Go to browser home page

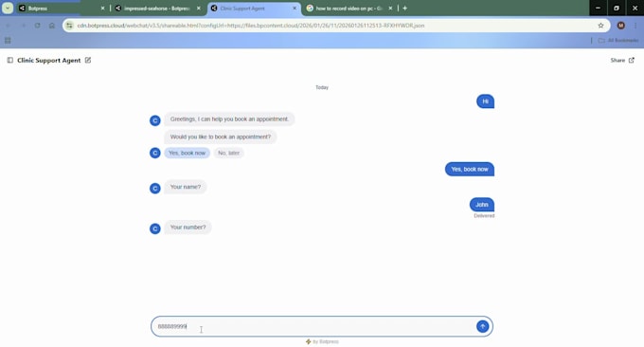[x=52, y=26]
